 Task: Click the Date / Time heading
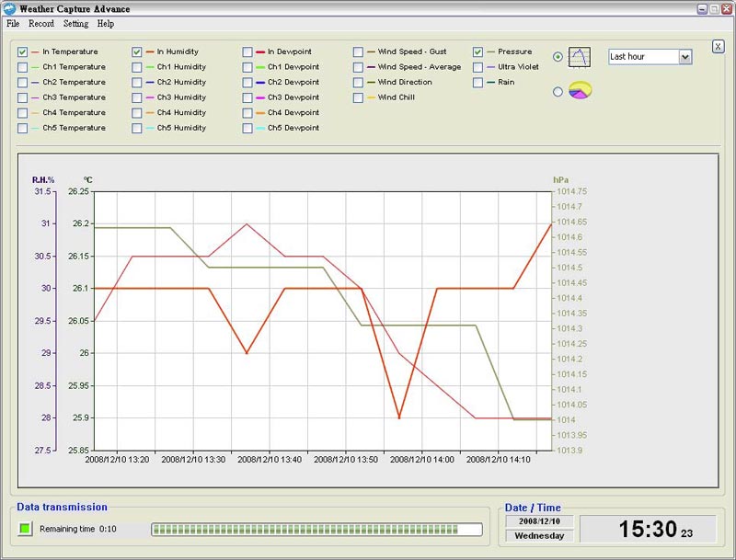533,508
